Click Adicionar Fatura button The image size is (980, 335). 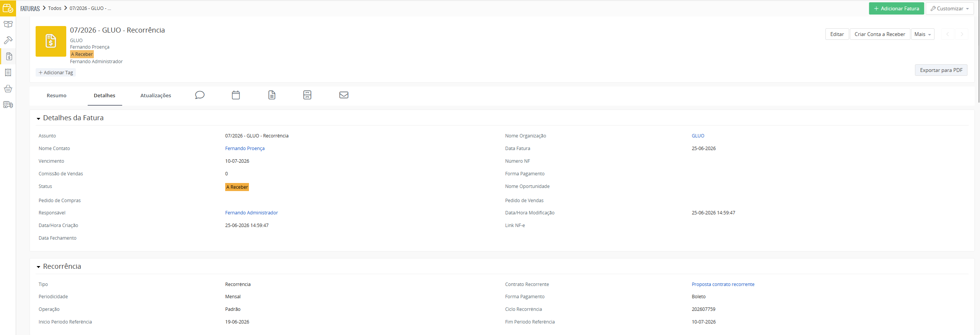coord(897,8)
